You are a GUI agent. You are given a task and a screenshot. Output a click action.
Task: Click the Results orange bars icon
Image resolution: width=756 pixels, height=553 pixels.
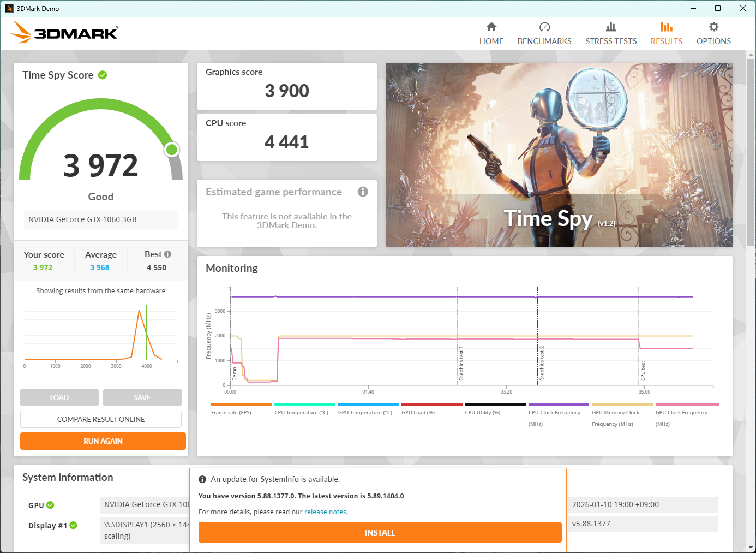666,27
